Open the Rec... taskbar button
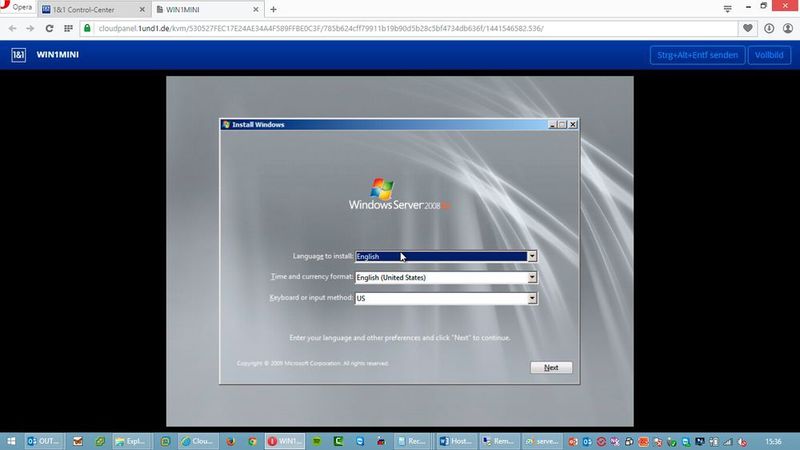 point(412,441)
